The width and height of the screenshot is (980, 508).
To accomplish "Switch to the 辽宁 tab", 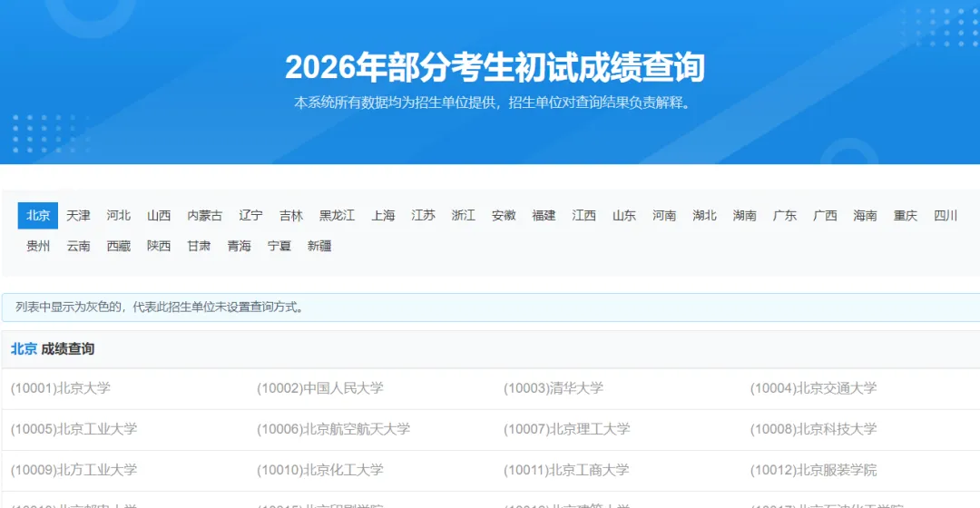I will (x=250, y=216).
